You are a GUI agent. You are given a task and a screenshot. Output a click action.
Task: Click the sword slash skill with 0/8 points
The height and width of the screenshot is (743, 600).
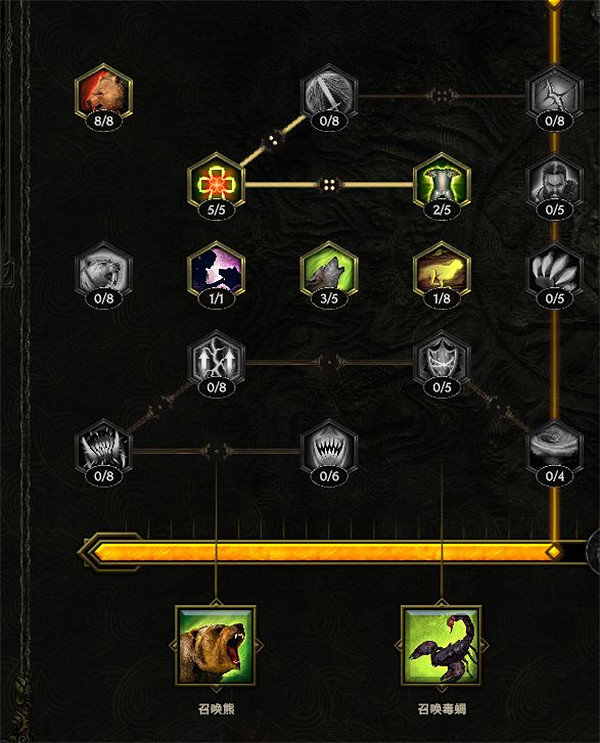[x=329, y=93]
